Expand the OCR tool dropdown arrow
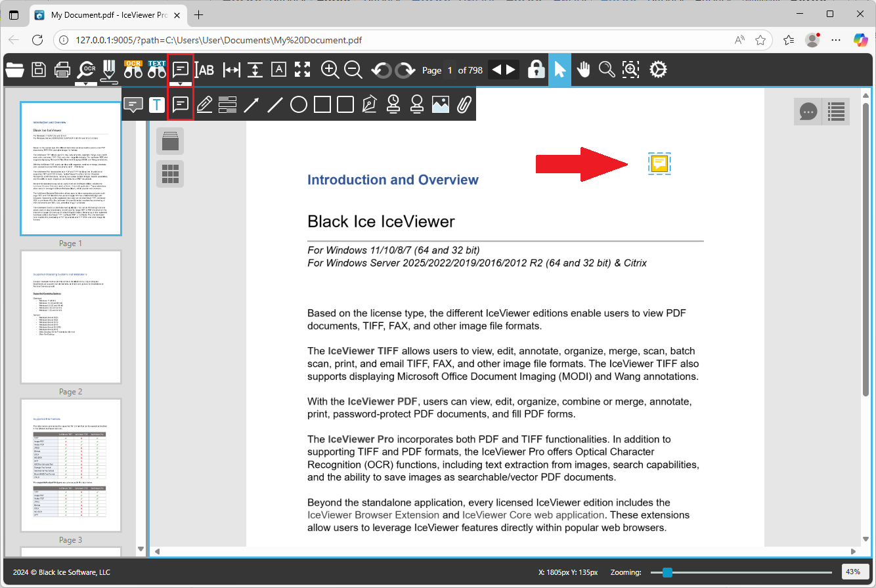The width and height of the screenshot is (876, 588). (86, 83)
